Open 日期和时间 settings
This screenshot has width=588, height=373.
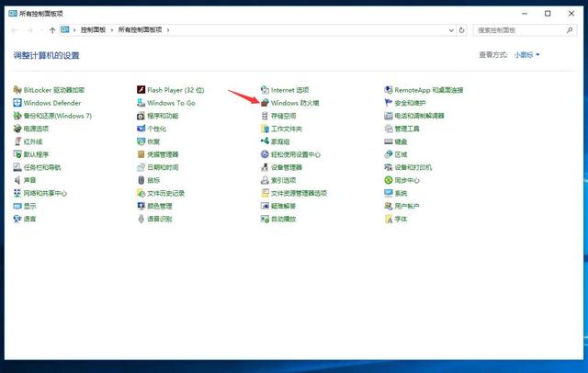pyautogui.click(x=157, y=167)
